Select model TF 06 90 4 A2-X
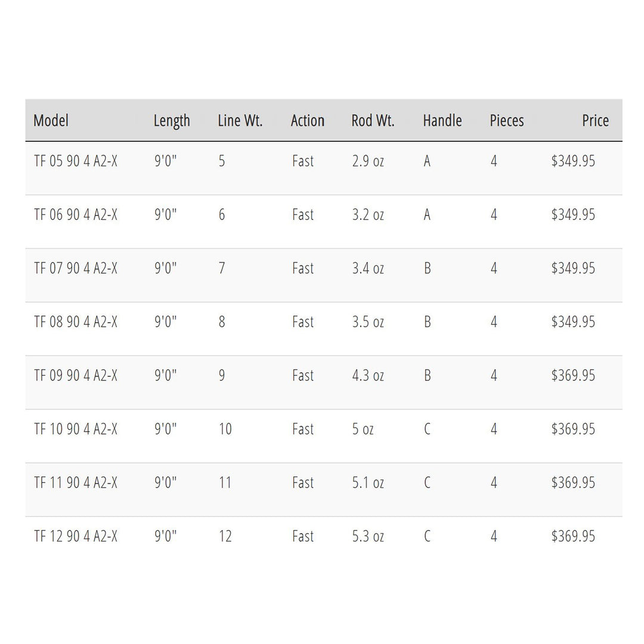The image size is (644, 644). 76,215
